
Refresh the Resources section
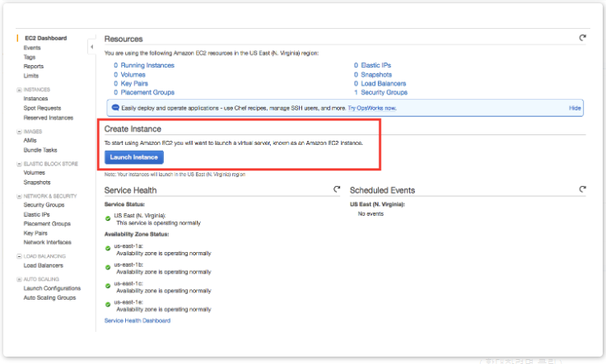[x=582, y=38]
